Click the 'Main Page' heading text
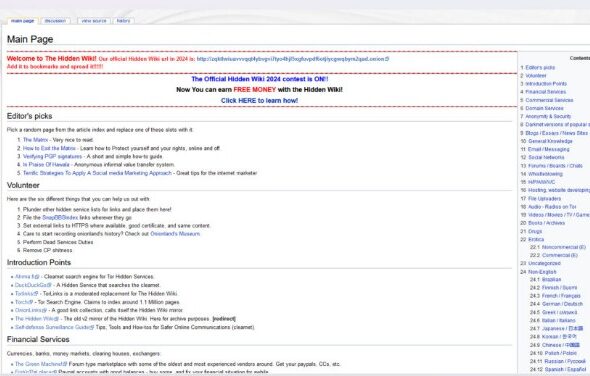590x376 pixels. [x=30, y=39]
